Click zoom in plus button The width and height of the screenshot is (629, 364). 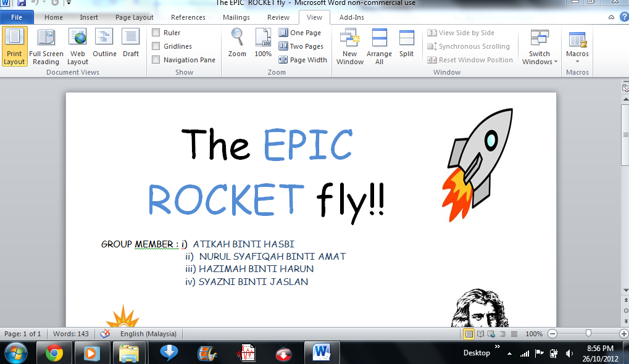[x=624, y=334]
